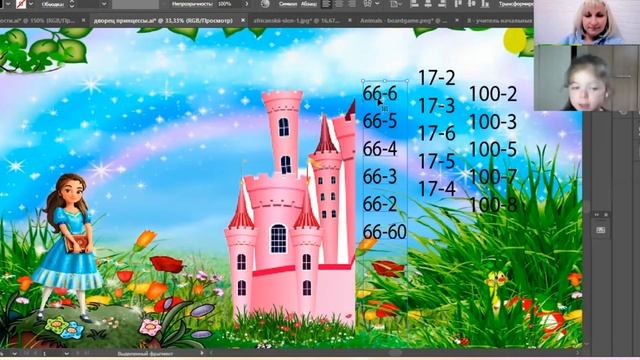640x360 pixels.
Task: Click the 100-3 text
Action: point(493,122)
